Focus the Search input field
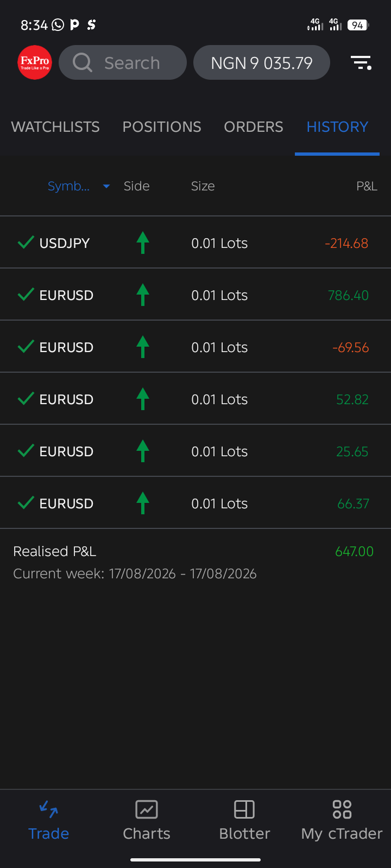The width and height of the screenshot is (391, 868). pos(123,62)
